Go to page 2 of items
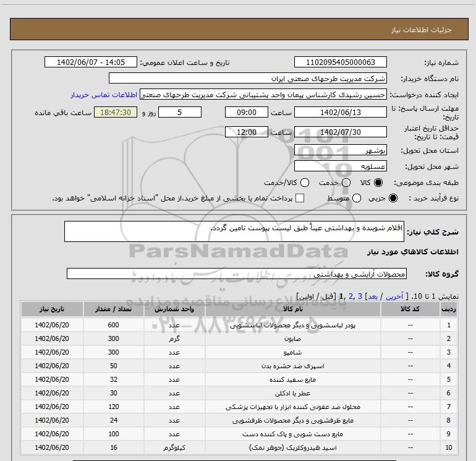 point(351,296)
